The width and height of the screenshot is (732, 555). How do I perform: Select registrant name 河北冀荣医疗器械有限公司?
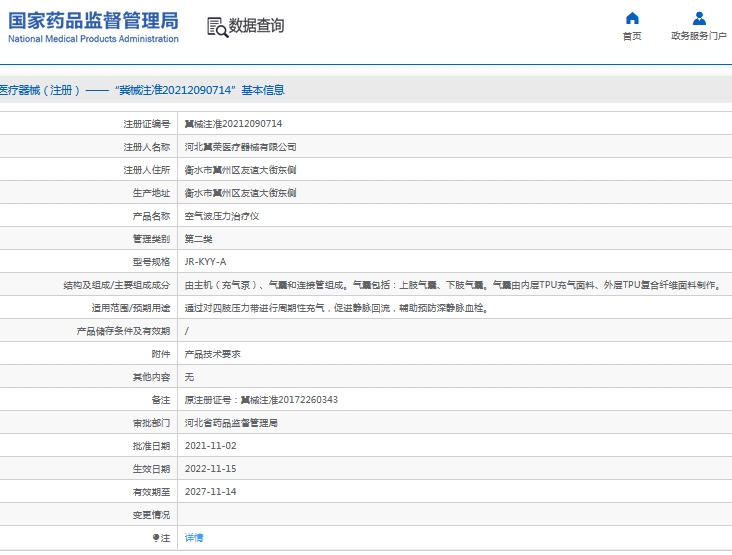click(240, 147)
